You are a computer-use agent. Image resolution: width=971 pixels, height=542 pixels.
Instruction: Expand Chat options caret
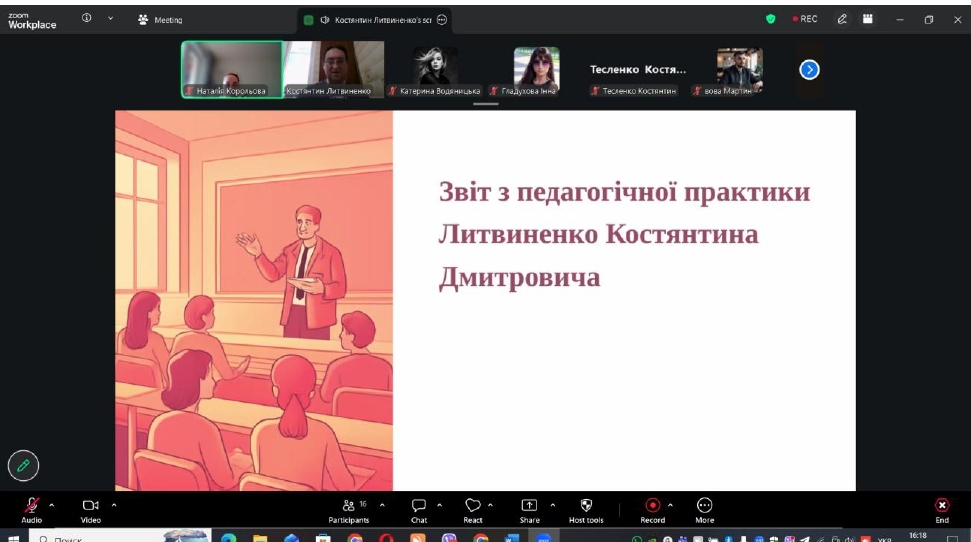[439, 505]
